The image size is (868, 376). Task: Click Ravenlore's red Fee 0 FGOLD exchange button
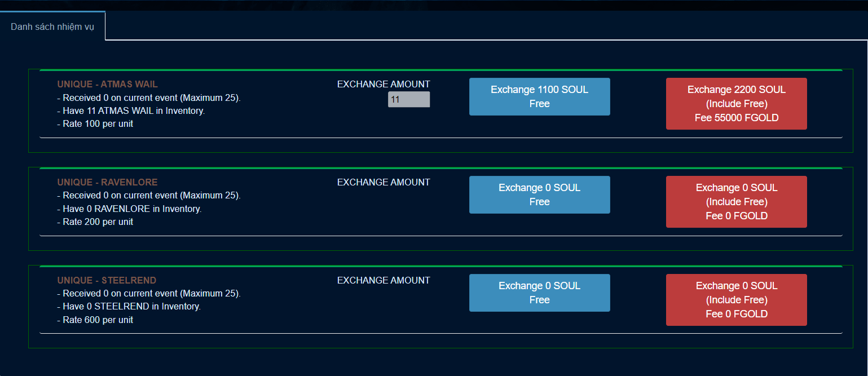pos(736,202)
